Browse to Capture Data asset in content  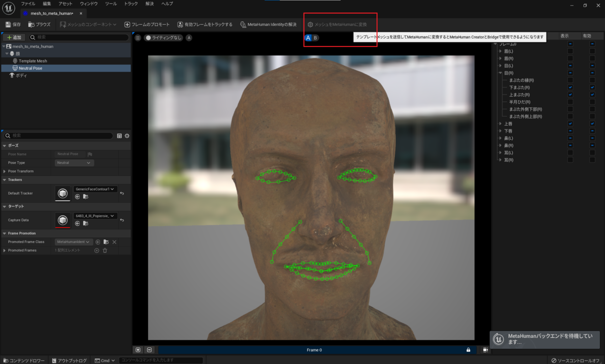click(x=85, y=223)
